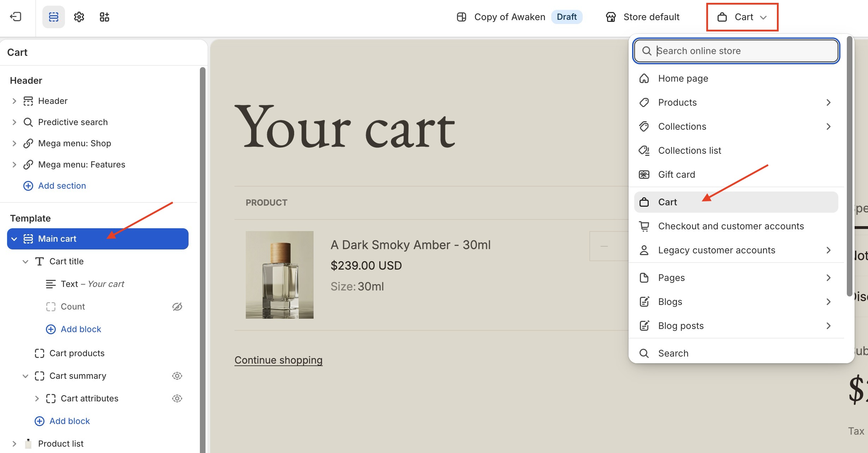
Task: Click the Pages document icon
Action: (x=644, y=278)
